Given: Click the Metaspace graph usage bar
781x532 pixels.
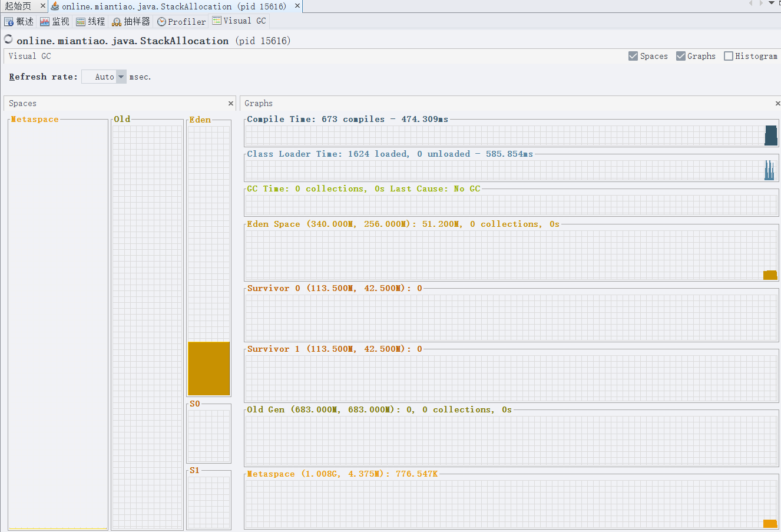Looking at the screenshot, I should pyautogui.click(x=770, y=524).
